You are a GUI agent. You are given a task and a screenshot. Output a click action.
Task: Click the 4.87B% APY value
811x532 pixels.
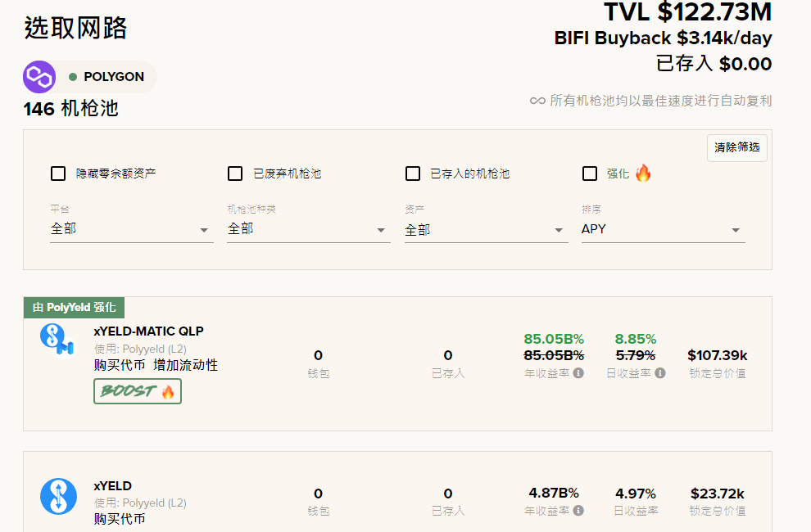[x=554, y=494]
